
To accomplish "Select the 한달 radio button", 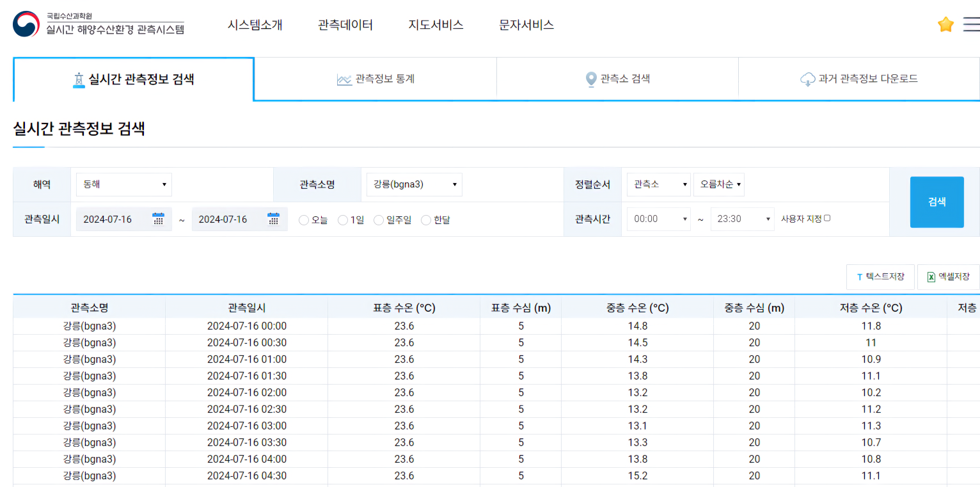I will click(x=426, y=220).
